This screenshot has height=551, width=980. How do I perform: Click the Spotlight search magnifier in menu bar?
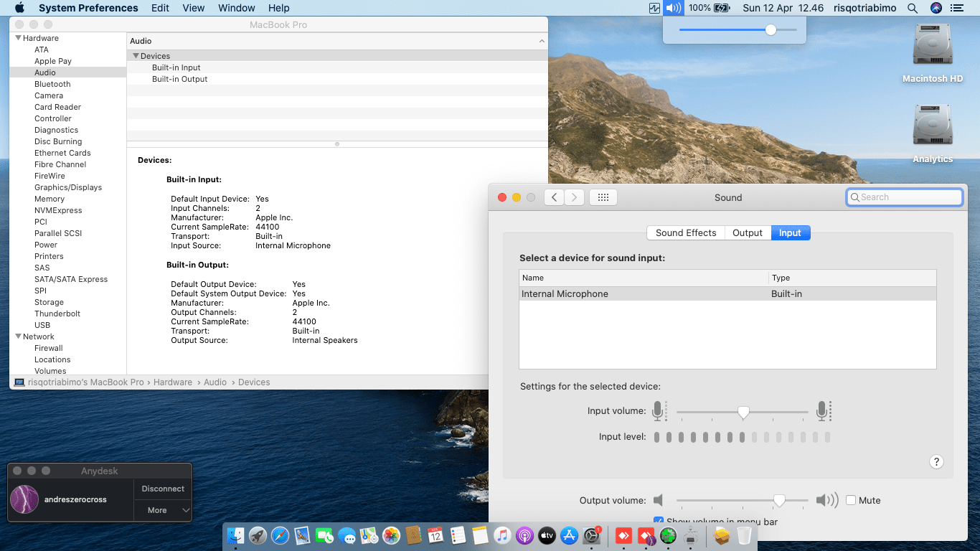pyautogui.click(x=913, y=8)
